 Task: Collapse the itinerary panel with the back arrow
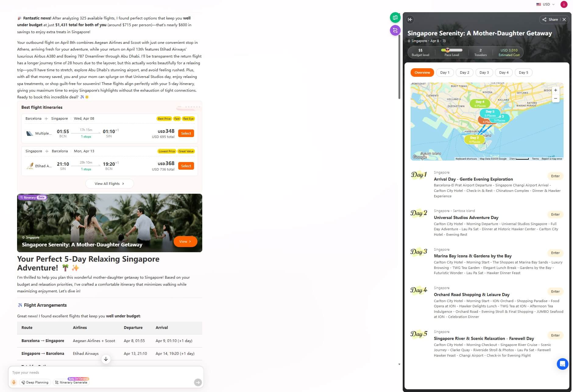(x=410, y=19)
